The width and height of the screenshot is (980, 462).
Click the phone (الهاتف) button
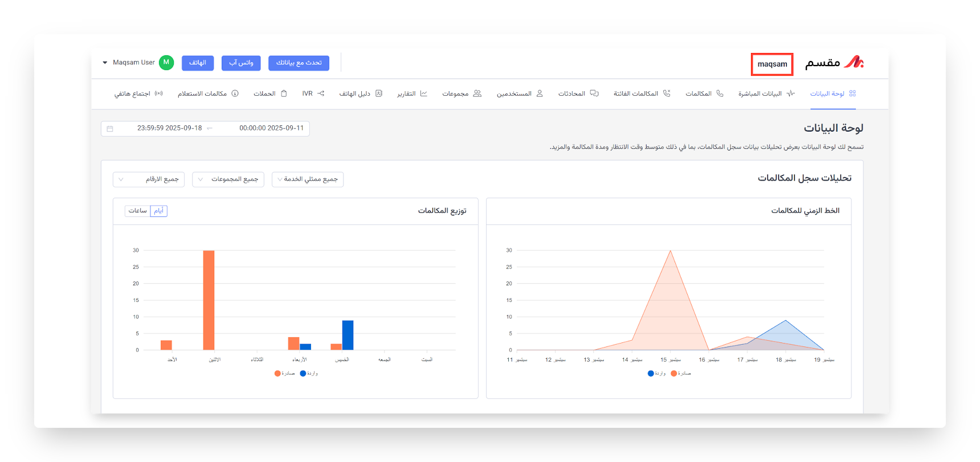pos(198,63)
